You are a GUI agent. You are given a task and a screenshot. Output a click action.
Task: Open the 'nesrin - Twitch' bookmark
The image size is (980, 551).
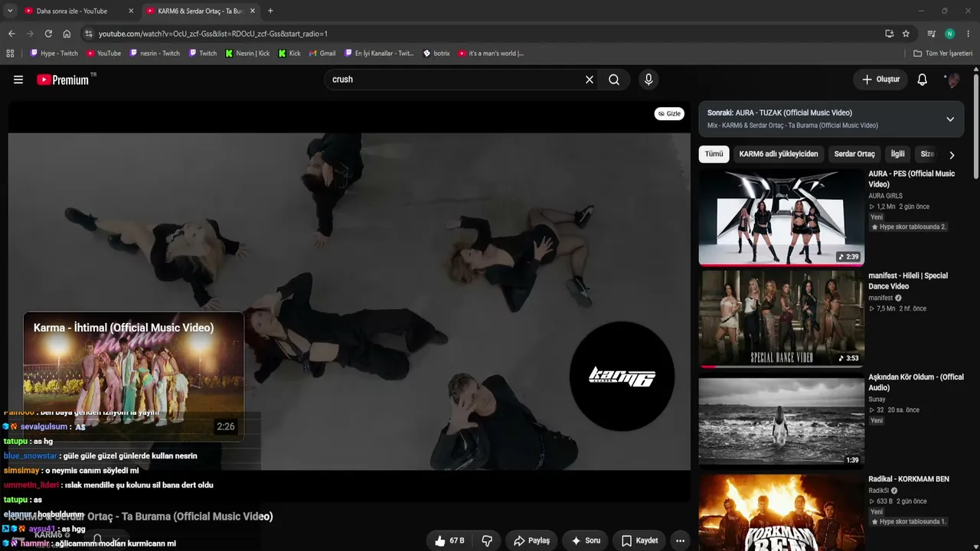(155, 54)
